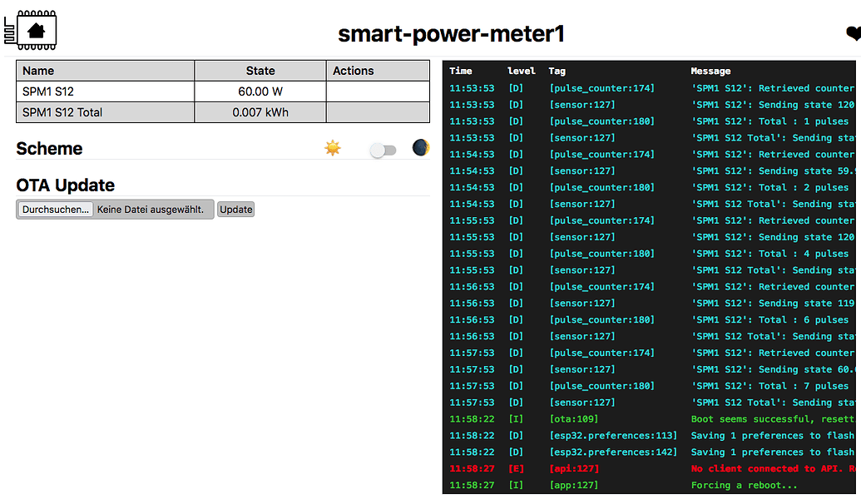This screenshot has height=504, width=861.
Task: Click Durchsuchen to choose a firmware file
Action: click(x=54, y=209)
